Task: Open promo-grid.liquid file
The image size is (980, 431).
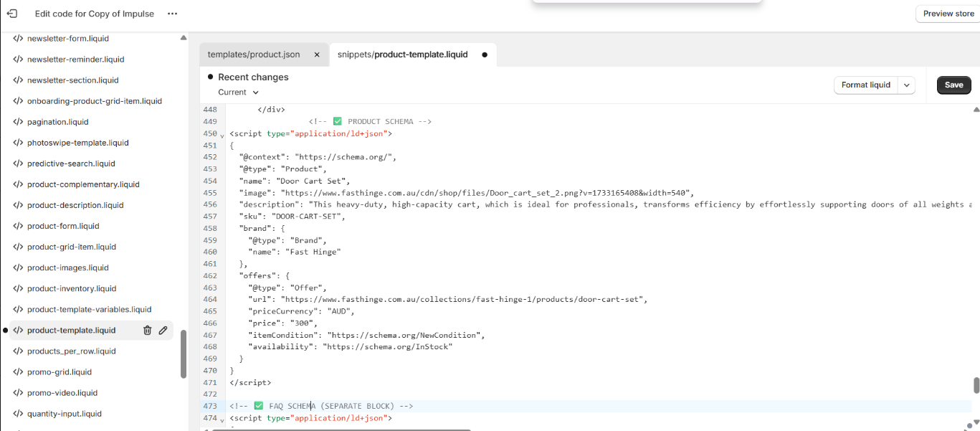Action: 60,372
